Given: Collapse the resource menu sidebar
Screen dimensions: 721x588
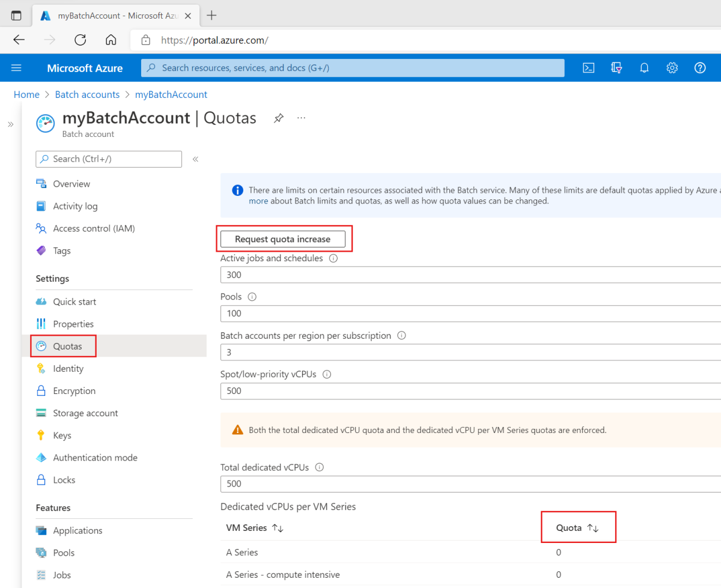Looking at the screenshot, I should click(195, 159).
